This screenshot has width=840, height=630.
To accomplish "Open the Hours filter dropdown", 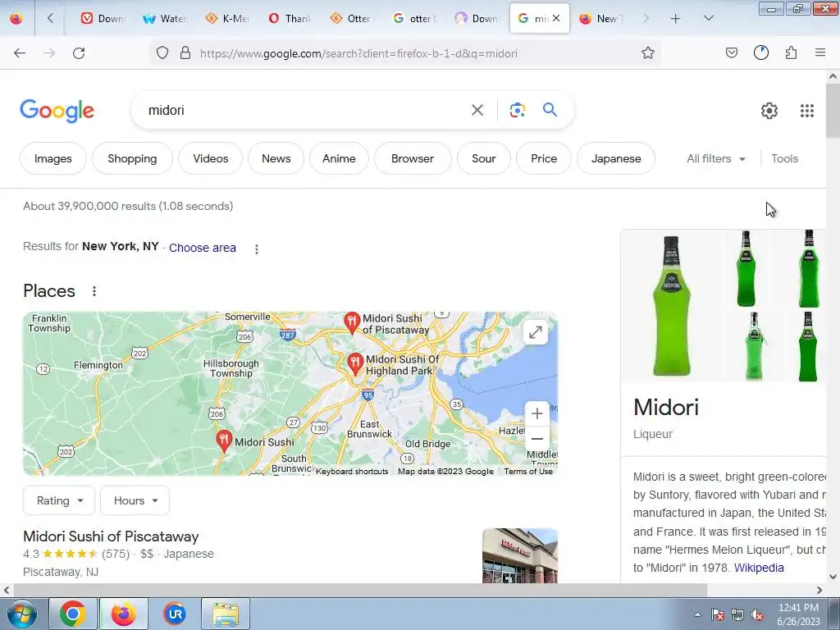I will click(x=135, y=500).
